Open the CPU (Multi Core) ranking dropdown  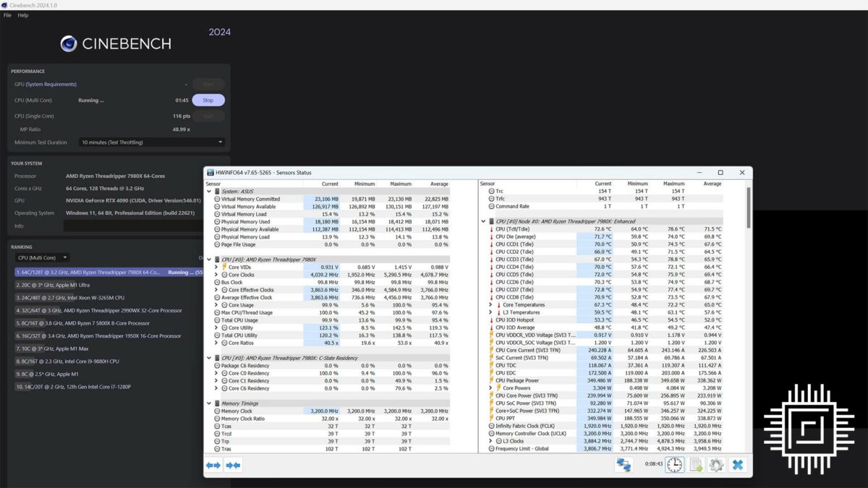point(42,257)
